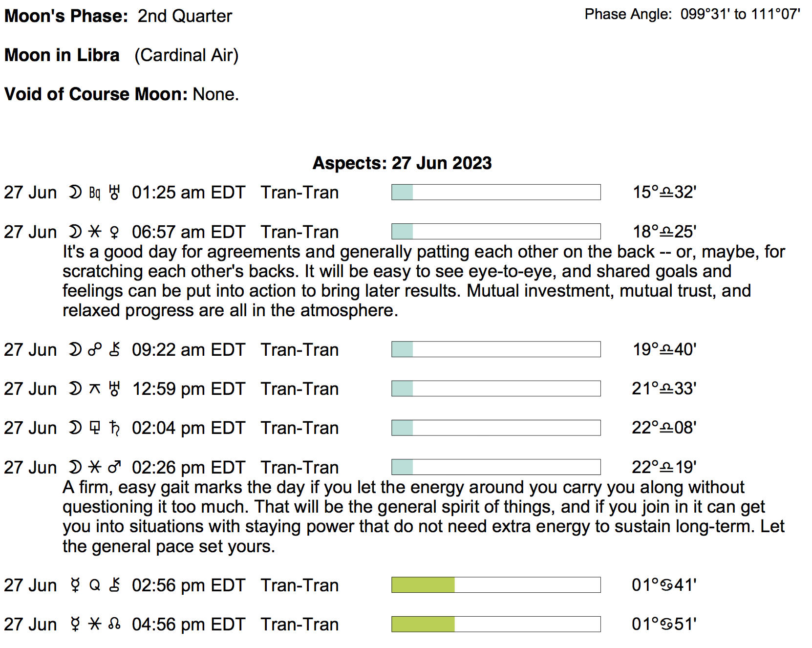Click the Cancer sign glyph in 01°41' position

666,585
